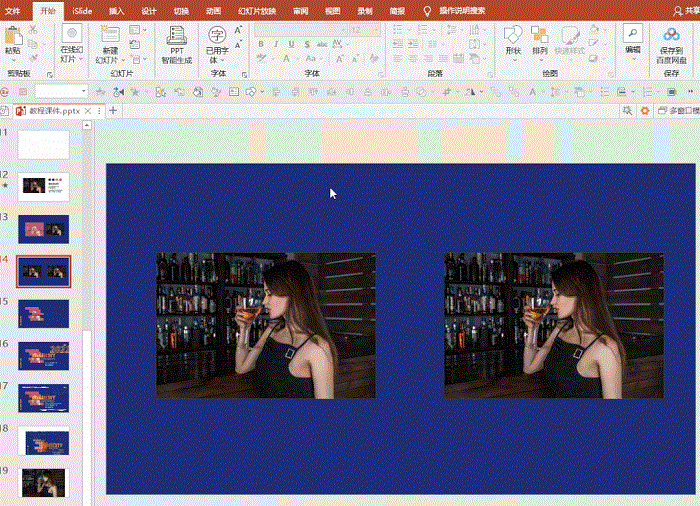Switch to the 幻灯片放映 Slide Show tab
Image resolution: width=700 pixels, height=506 pixels.
(x=257, y=11)
